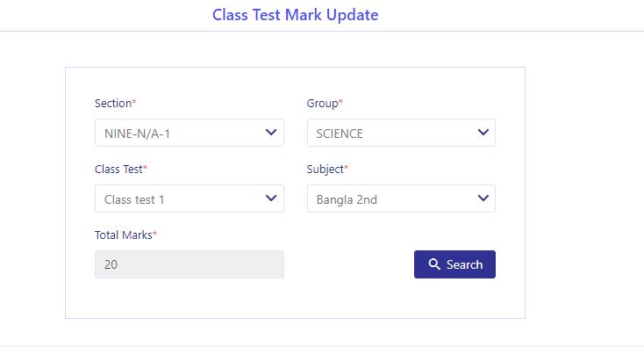The height and width of the screenshot is (347, 644).
Task: Click the Class Test dropdown chevron arrow
Action: (270, 199)
